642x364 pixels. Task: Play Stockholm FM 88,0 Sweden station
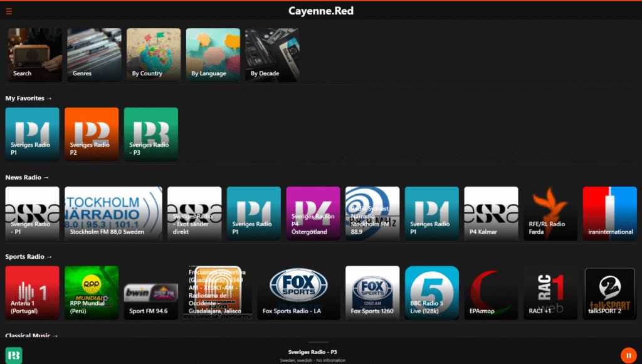[113, 214]
